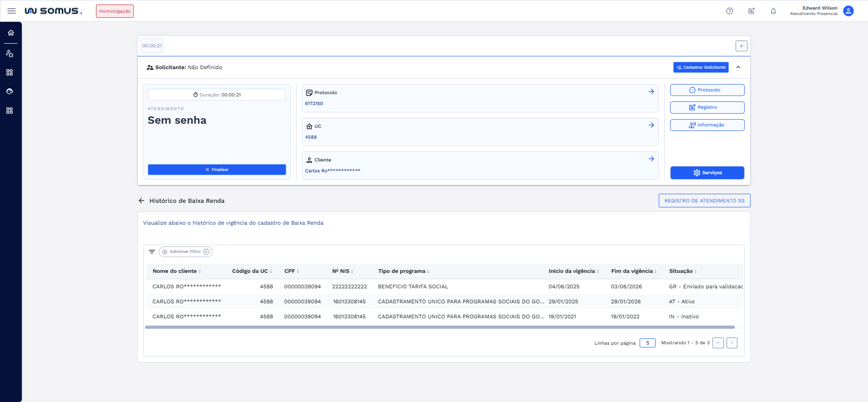Screen dimensions: 868x402
Task: Click back arrow beside Histórico de Baixa Renda
Action: 141,201
